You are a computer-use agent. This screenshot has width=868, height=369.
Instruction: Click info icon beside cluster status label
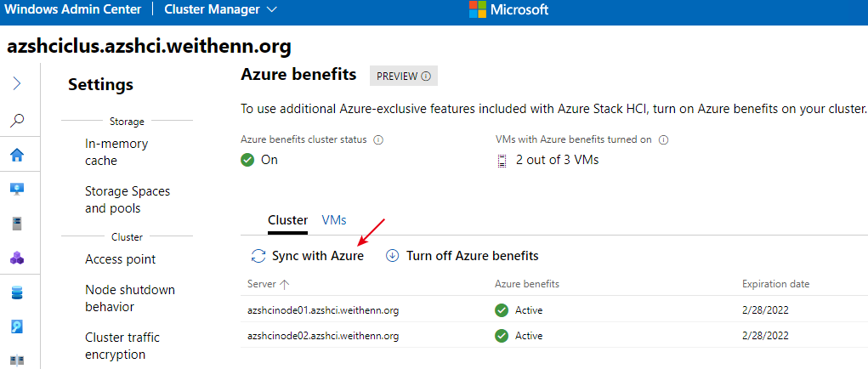point(378,140)
